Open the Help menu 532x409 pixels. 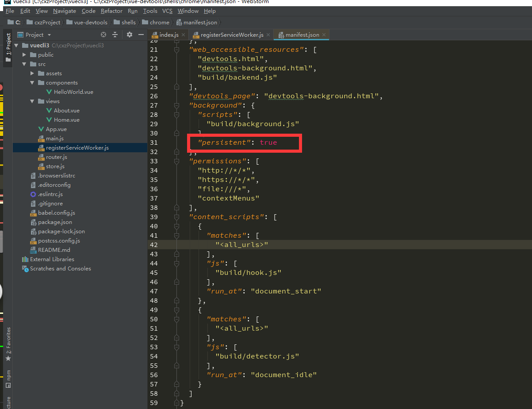(x=210, y=11)
